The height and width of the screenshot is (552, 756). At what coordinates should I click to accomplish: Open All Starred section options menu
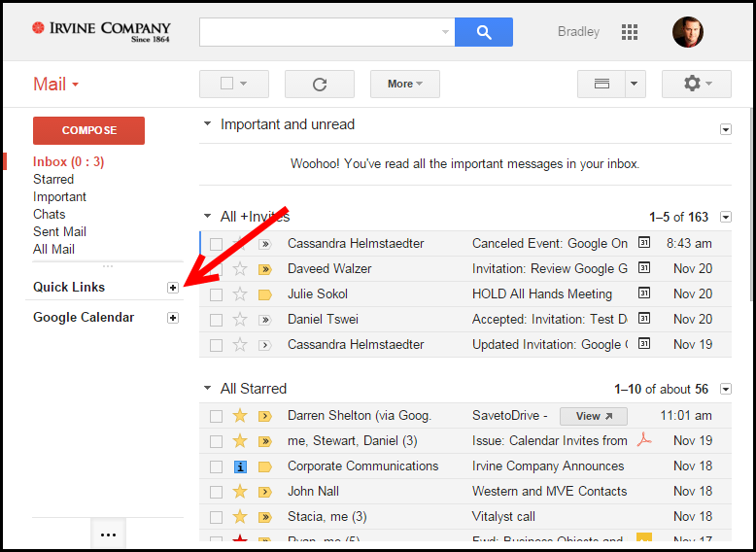(726, 389)
